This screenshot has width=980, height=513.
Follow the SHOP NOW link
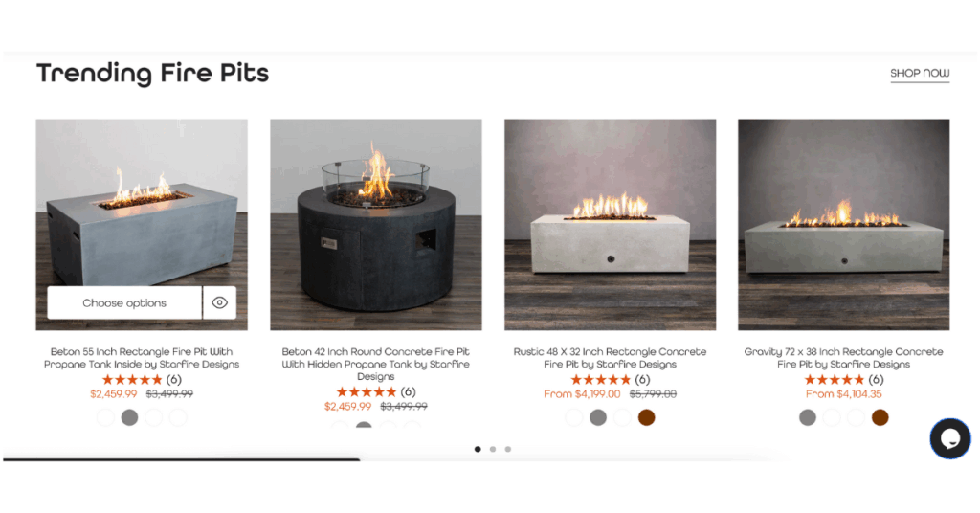point(920,74)
